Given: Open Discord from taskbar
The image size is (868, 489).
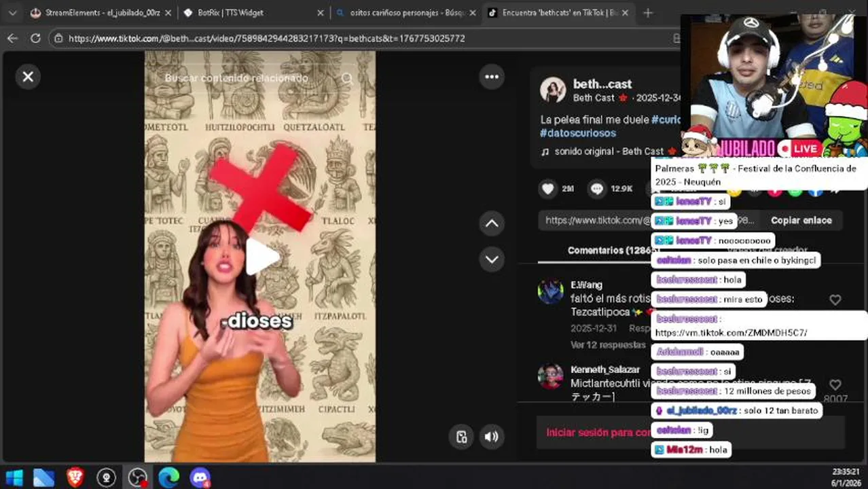Looking at the screenshot, I should pyautogui.click(x=200, y=477).
